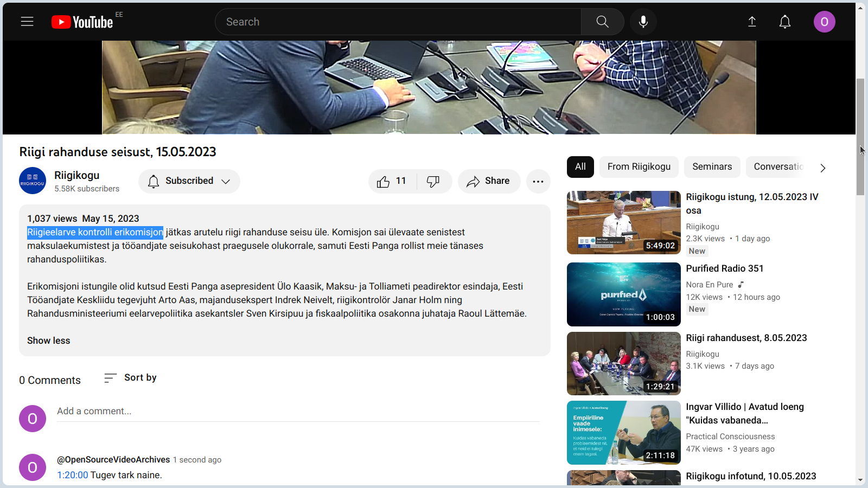The width and height of the screenshot is (868, 488).
Task: Open Purified Radio 351 video thumbnail
Action: [623, 294]
